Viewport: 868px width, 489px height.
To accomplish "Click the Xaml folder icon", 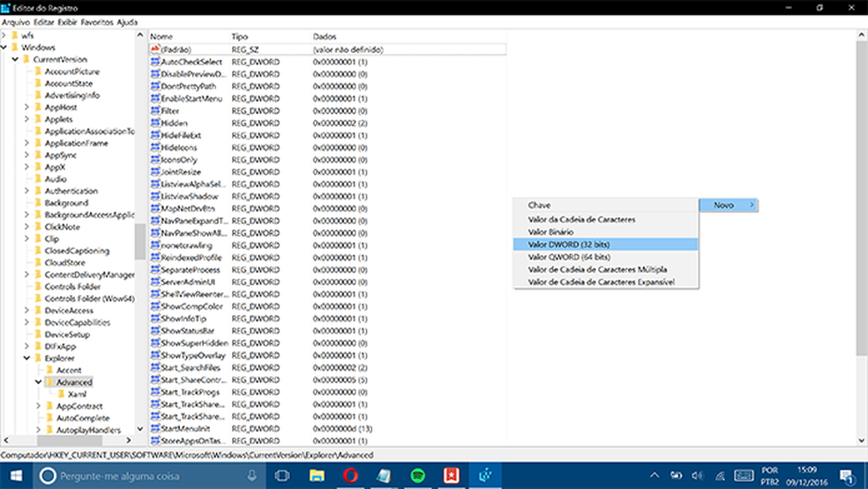I will pos(62,395).
